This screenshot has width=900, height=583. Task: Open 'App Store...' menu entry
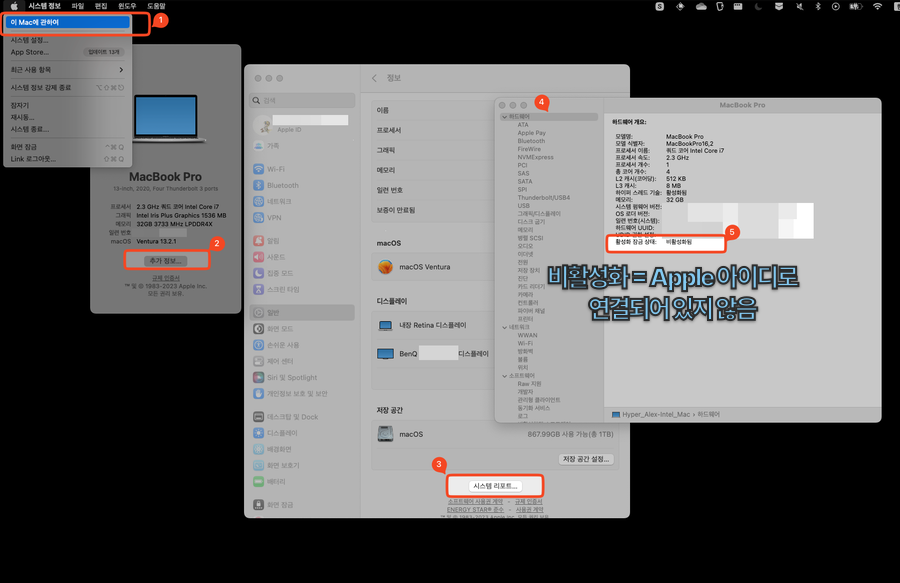[x=68, y=52]
